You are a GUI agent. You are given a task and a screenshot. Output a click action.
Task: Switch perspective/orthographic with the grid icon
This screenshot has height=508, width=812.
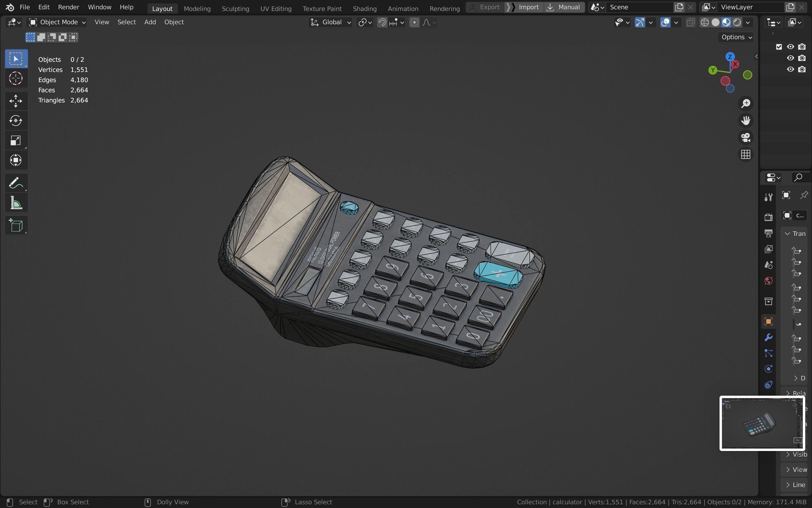pyautogui.click(x=745, y=155)
